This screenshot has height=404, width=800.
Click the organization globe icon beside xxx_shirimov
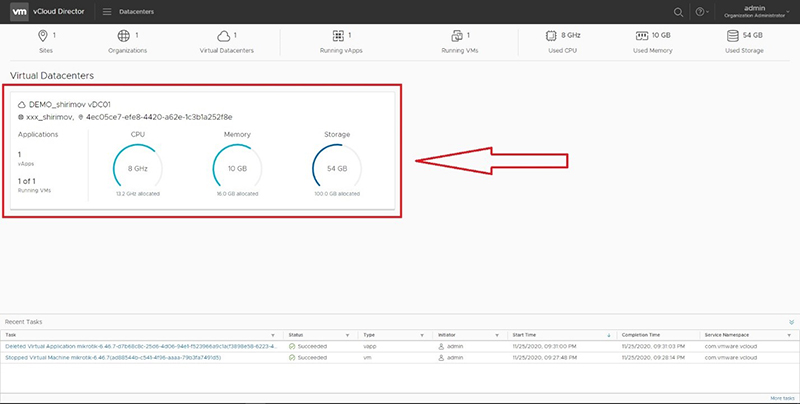click(21, 117)
